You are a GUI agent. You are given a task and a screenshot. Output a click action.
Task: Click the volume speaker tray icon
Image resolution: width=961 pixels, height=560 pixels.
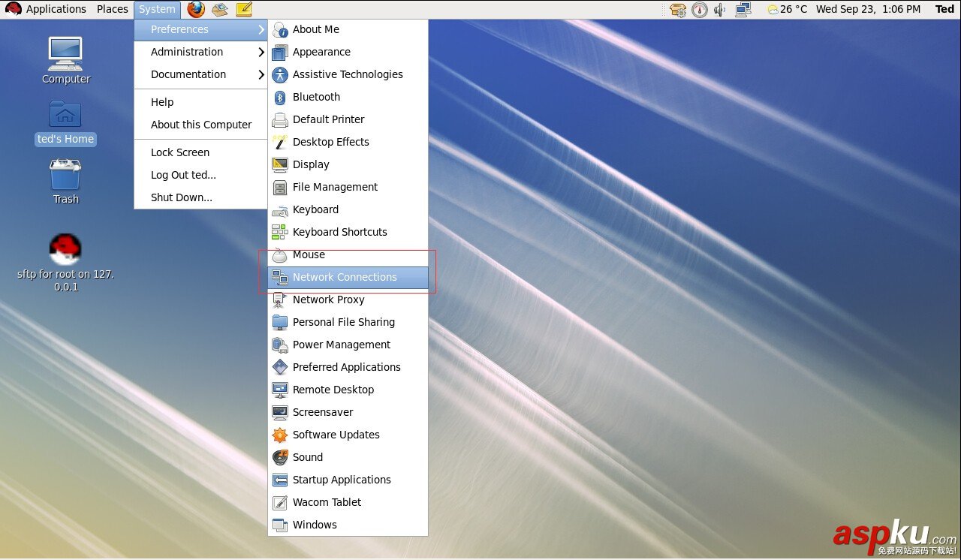(x=719, y=9)
